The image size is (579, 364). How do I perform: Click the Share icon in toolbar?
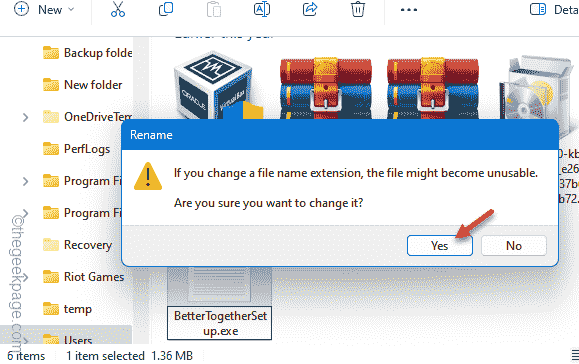click(x=310, y=10)
